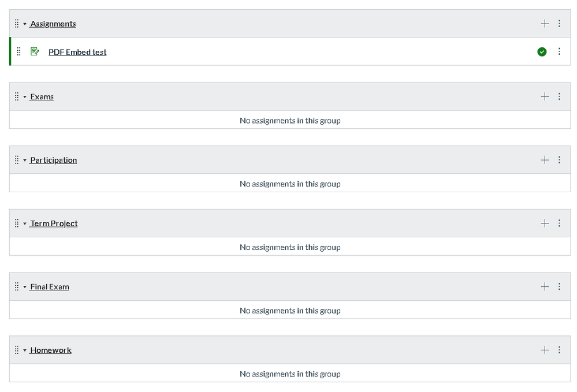Click the Term Project group title
The image size is (577, 392).
[x=54, y=223]
